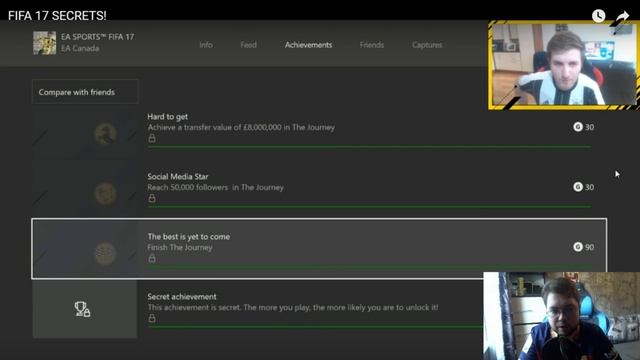Click the EA SPORTS™ FIFA 17 title text
640x360 pixels.
point(98,37)
